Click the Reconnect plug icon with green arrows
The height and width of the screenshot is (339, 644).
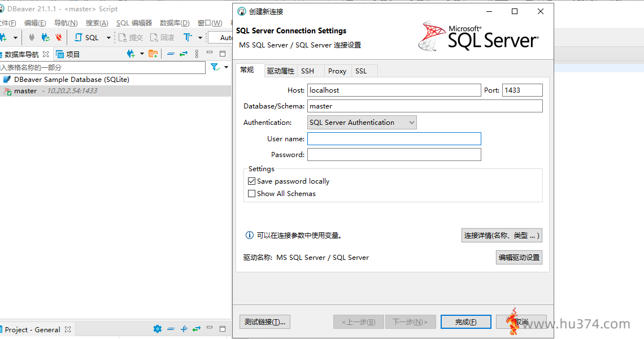[45, 37]
